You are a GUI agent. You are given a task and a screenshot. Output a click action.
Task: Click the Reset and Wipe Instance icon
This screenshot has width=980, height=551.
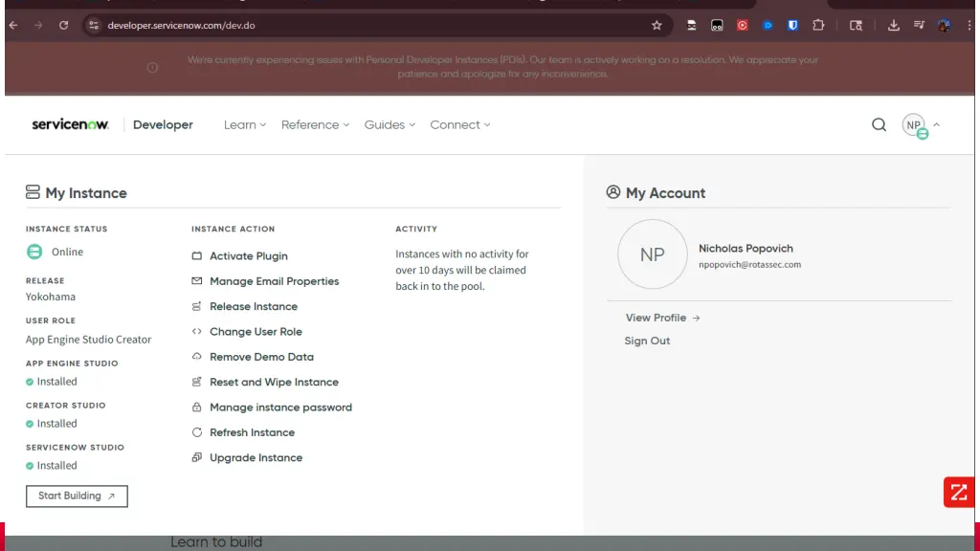point(197,382)
